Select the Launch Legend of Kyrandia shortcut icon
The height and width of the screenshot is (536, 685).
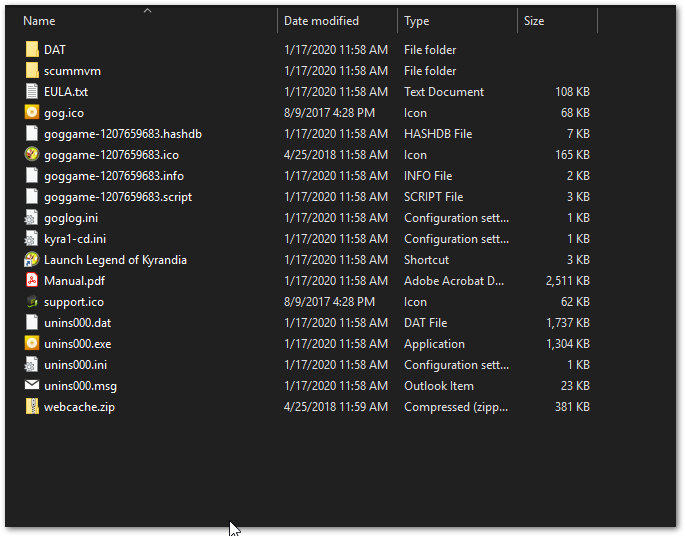[x=32, y=259]
